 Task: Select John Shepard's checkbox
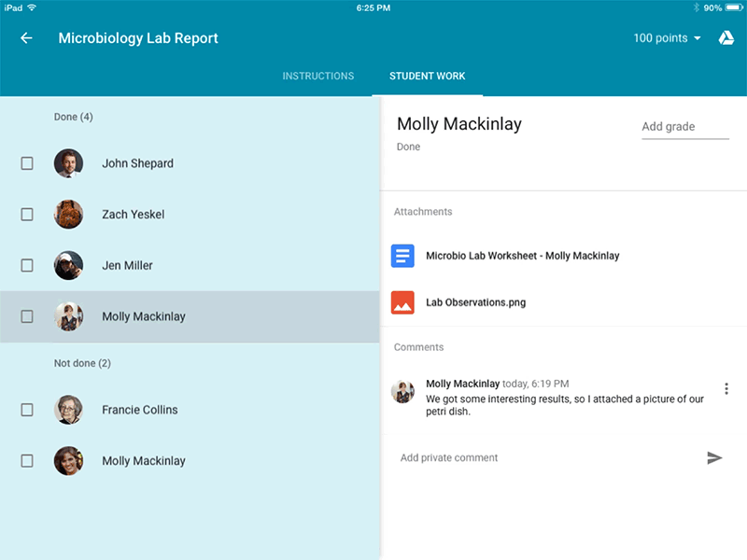tap(27, 163)
